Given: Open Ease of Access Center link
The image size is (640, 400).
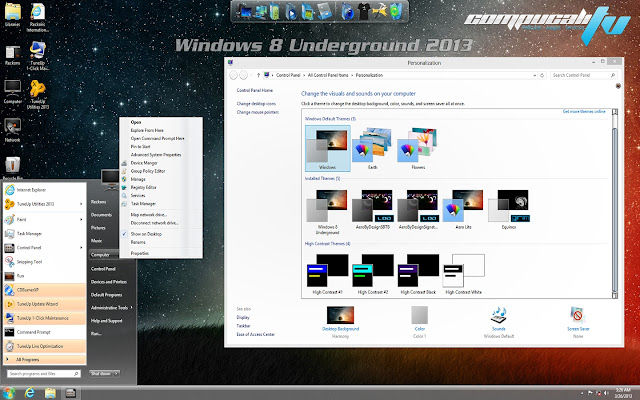Looking at the screenshot, I should 256,334.
